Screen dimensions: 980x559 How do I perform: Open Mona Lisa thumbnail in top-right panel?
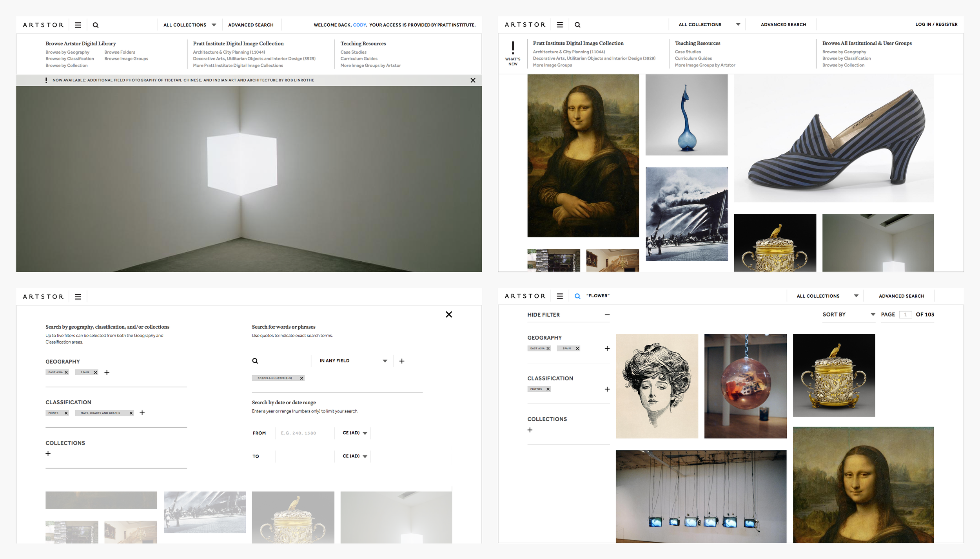(x=583, y=156)
